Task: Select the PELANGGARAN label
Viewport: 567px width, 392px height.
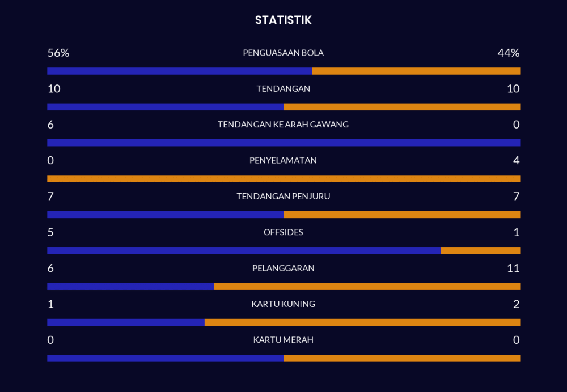Action: 283,268
